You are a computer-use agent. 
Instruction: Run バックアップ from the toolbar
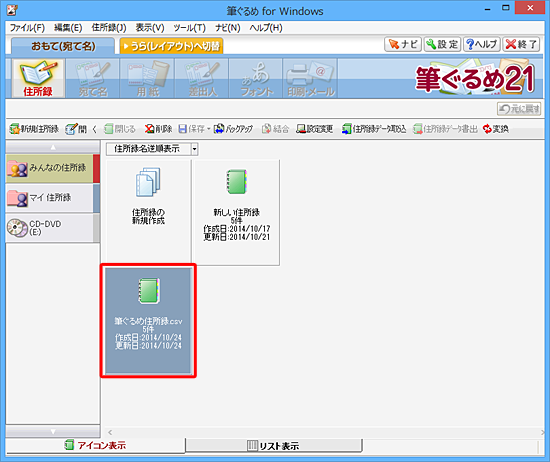click(x=233, y=129)
